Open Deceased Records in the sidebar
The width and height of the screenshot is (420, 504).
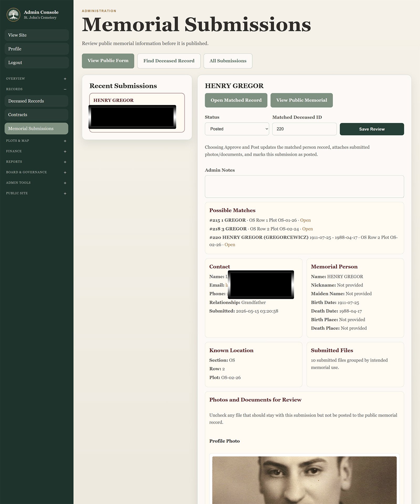pyautogui.click(x=36, y=101)
